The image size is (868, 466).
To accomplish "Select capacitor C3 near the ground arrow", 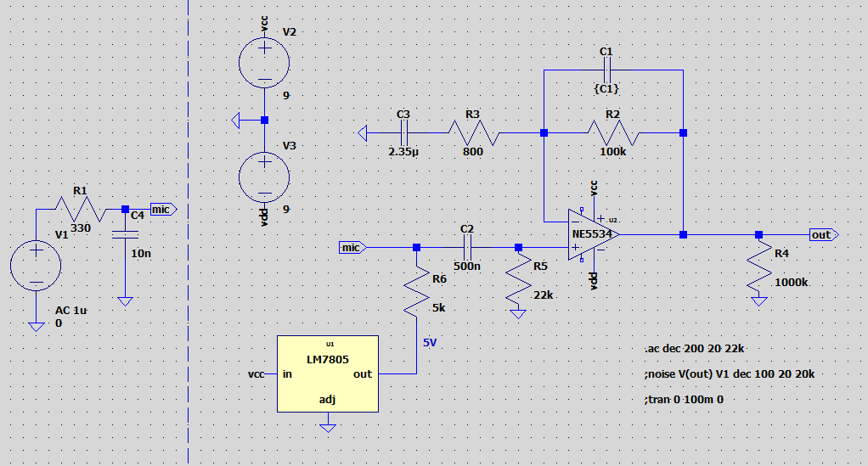I will click(403, 133).
